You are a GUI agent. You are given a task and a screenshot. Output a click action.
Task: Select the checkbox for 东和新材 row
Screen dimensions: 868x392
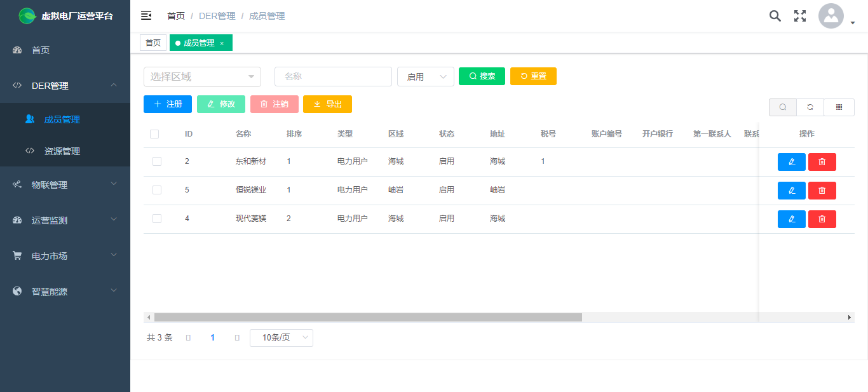pos(157,161)
